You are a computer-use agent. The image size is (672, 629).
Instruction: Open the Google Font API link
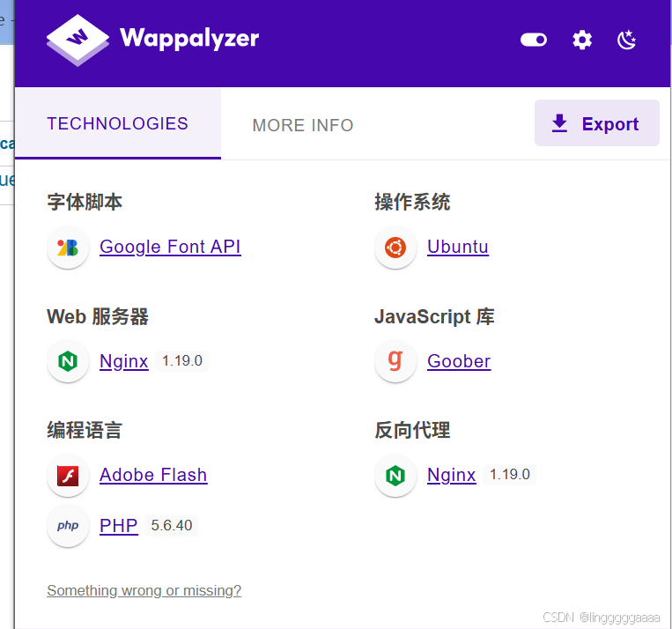170,247
